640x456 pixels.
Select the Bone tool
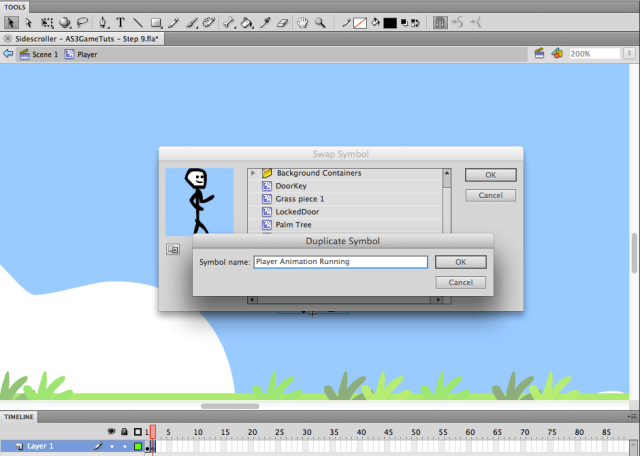click(229, 22)
